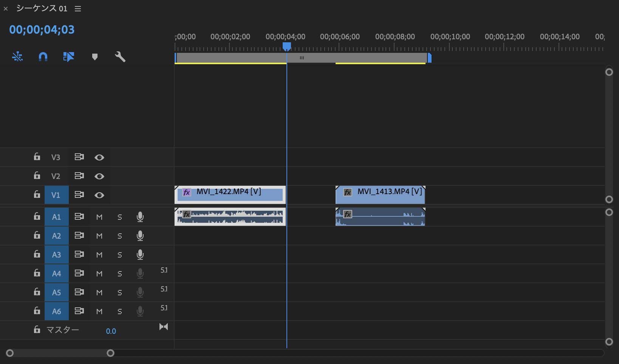The width and height of the screenshot is (619, 364).
Task: Select the MVI_1422.MP4 video clip
Action: point(230,195)
